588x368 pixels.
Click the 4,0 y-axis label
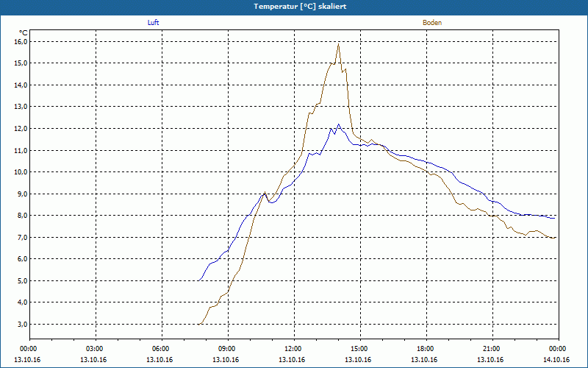coord(23,302)
